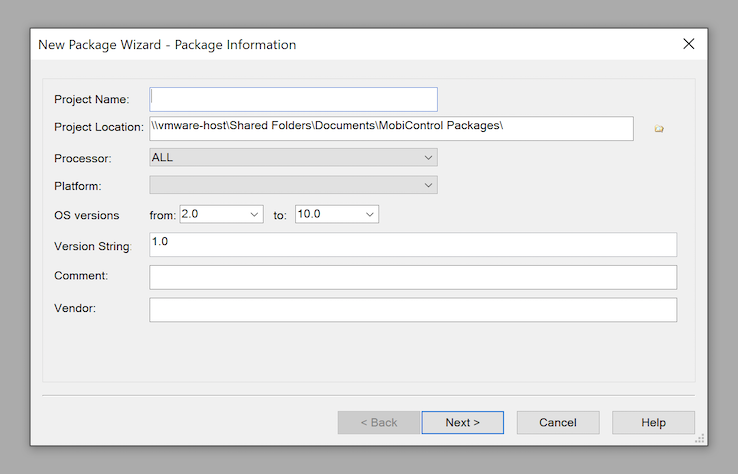Focus the Vendor input field
The width and height of the screenshot is (738, 474).
tap(413, 310)
